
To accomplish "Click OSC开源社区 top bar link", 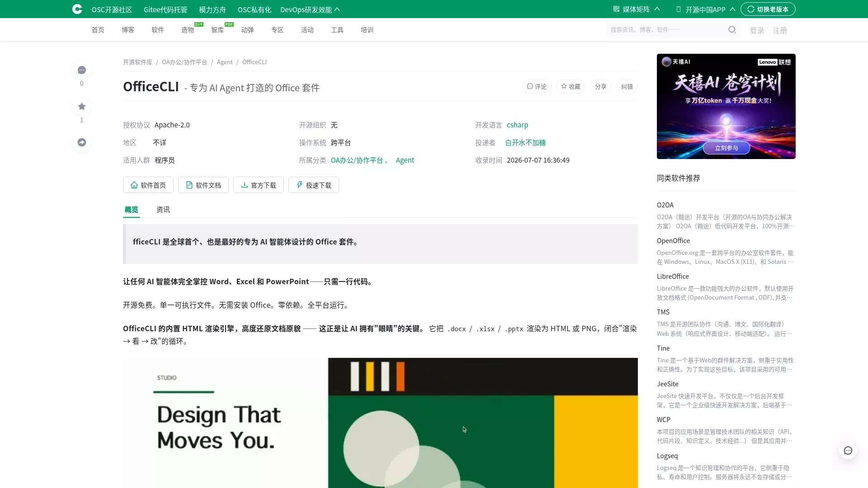I will coord(112,9).
